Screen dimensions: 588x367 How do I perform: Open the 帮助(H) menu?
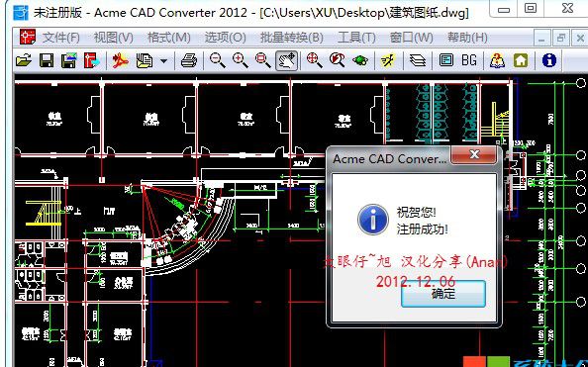point(467,38)
